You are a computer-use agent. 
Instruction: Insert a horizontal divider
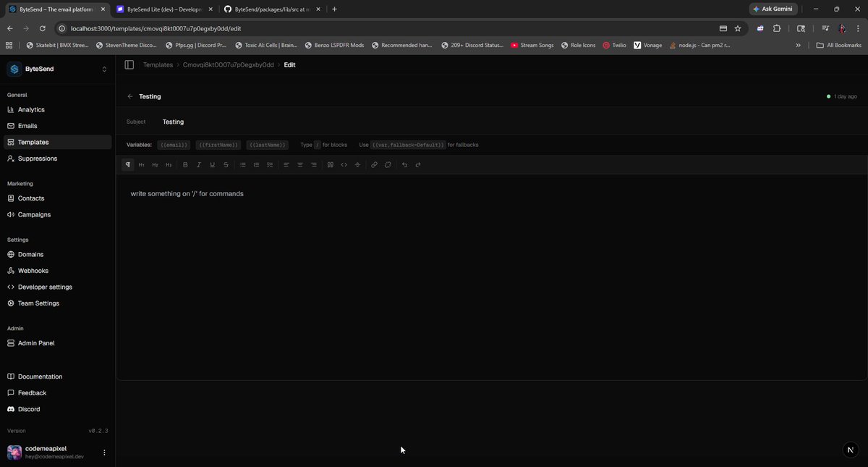click(x=357, y=164)
